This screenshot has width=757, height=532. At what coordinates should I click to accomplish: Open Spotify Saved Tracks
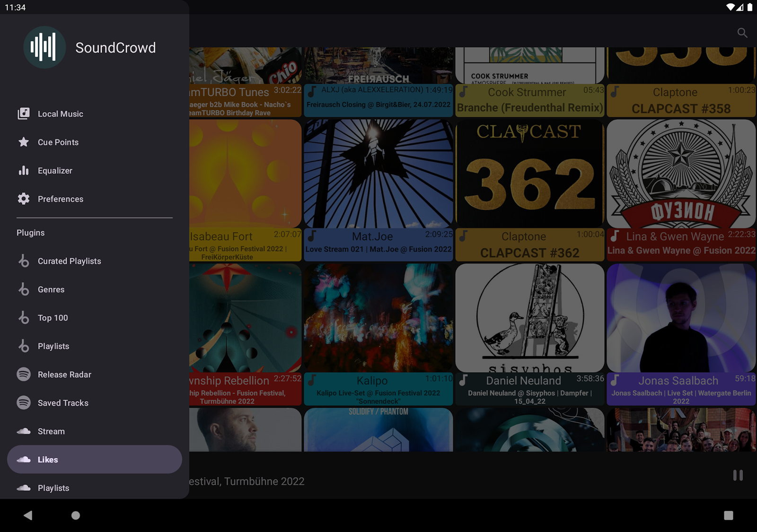click(95, 403)
